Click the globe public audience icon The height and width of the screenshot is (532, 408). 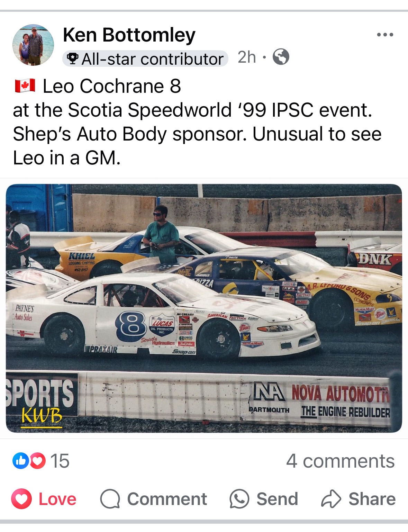tap(281, 57)
